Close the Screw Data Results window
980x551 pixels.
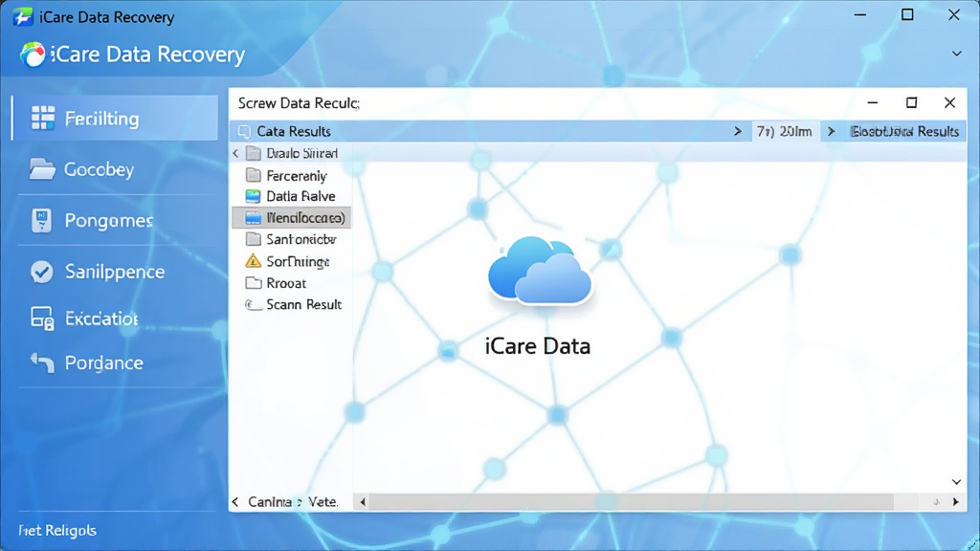pos(949,102)
